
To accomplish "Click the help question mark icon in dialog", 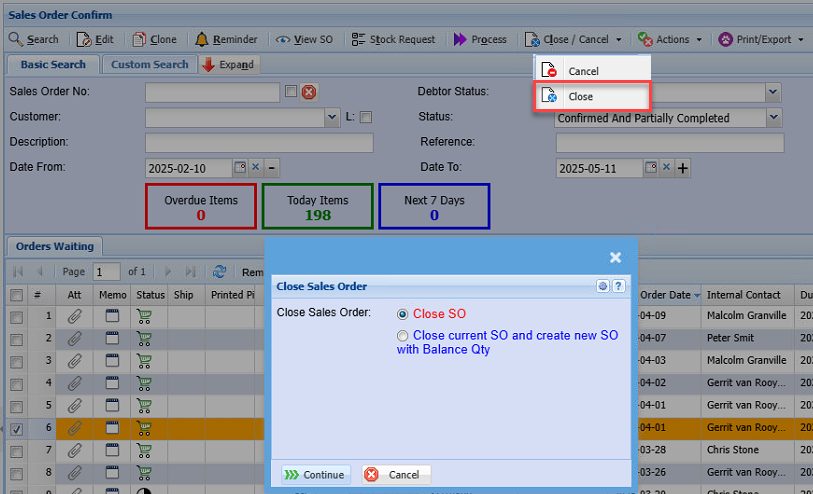I will coord(618,286).
